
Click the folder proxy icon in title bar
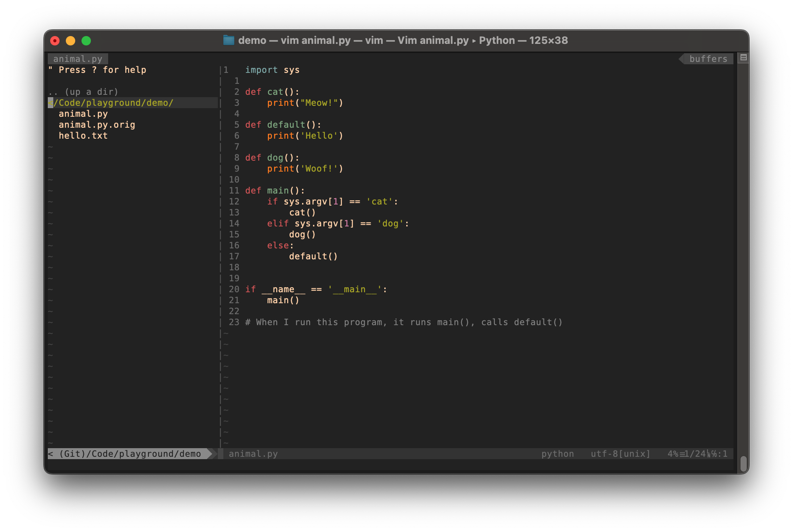[x=228, y=40]
